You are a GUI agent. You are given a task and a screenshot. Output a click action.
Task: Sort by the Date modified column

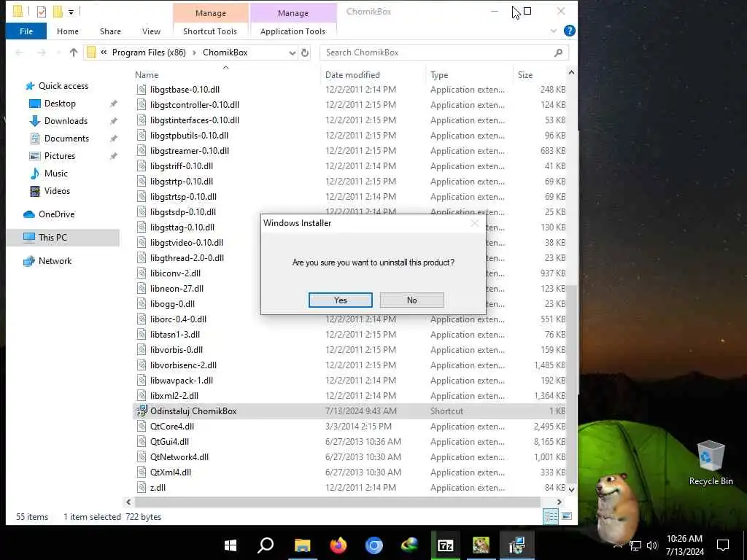tap(352, 75)
